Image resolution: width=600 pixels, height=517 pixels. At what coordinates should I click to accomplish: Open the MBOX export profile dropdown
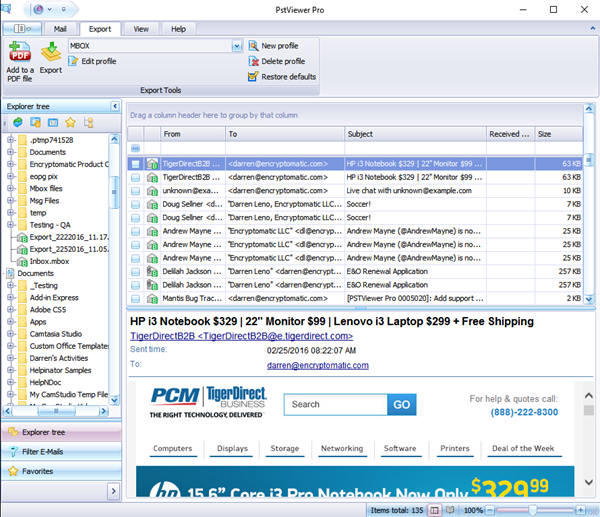237,46
